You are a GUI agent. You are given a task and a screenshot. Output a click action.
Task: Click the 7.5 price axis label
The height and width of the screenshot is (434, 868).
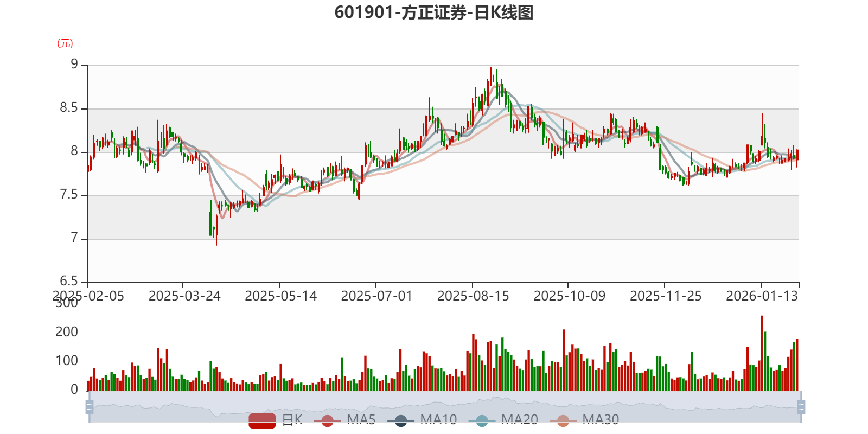69,195
